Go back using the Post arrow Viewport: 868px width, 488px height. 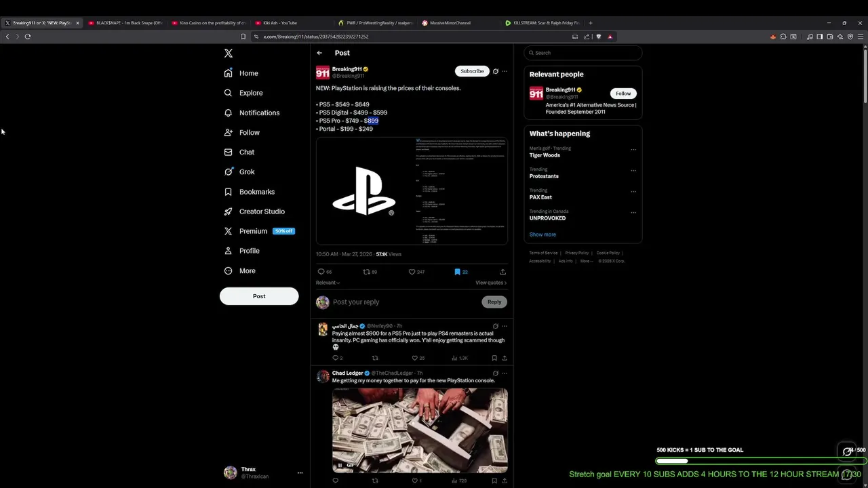tap(319, 53)
